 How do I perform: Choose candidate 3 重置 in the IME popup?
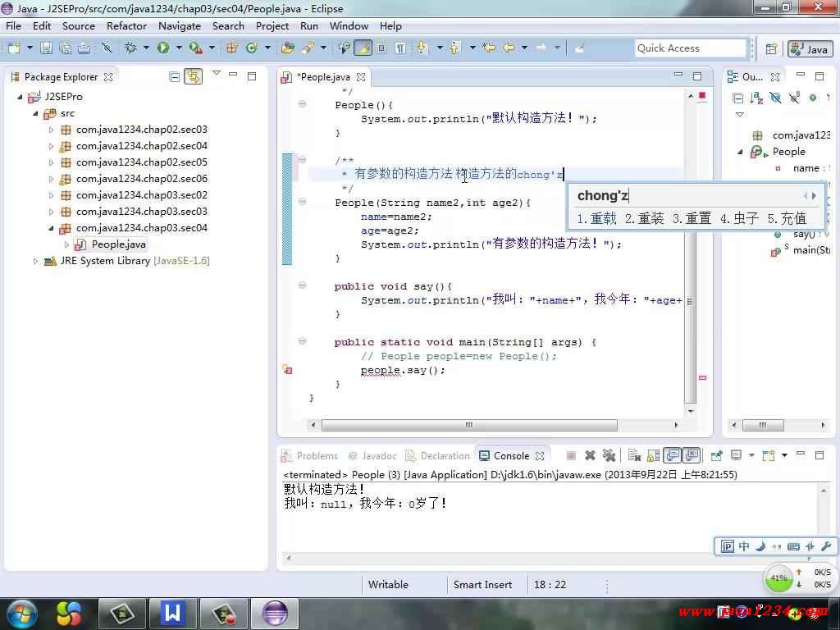692,218
